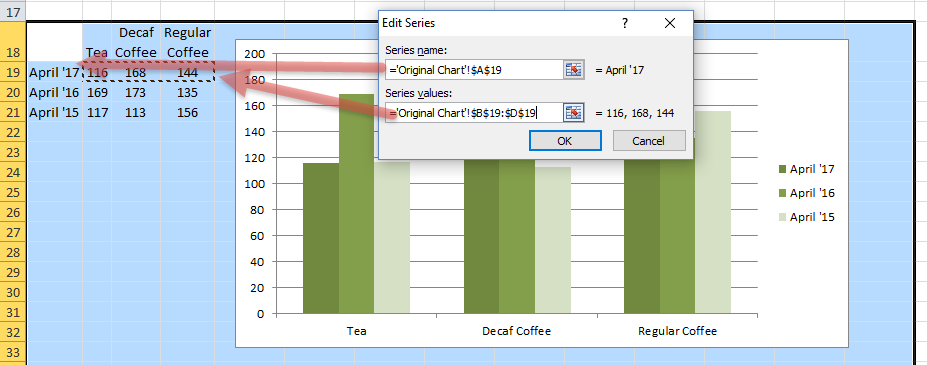Click the Cancel button
The image size is (927, 365).
tap(649, 141)
